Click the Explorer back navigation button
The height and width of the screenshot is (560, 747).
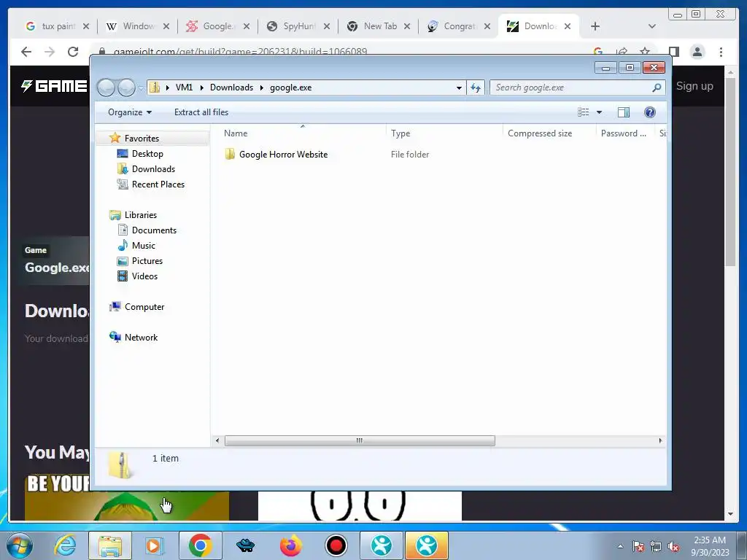pos(106,87)
